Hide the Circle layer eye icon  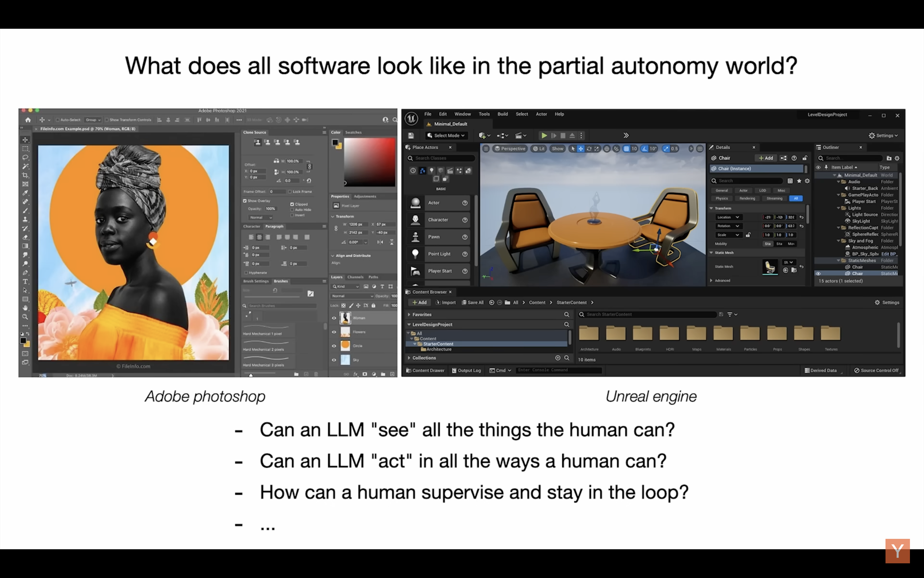[x=334, y=346]
